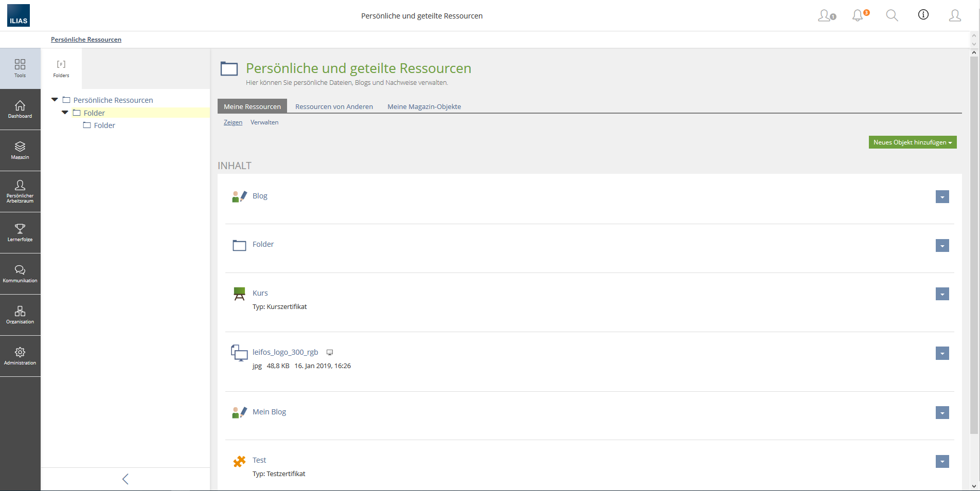Open actions dropdown for leifos_logo_300_rgb
Viewport: 980px width, 491px height.
(x=942, y=353)
